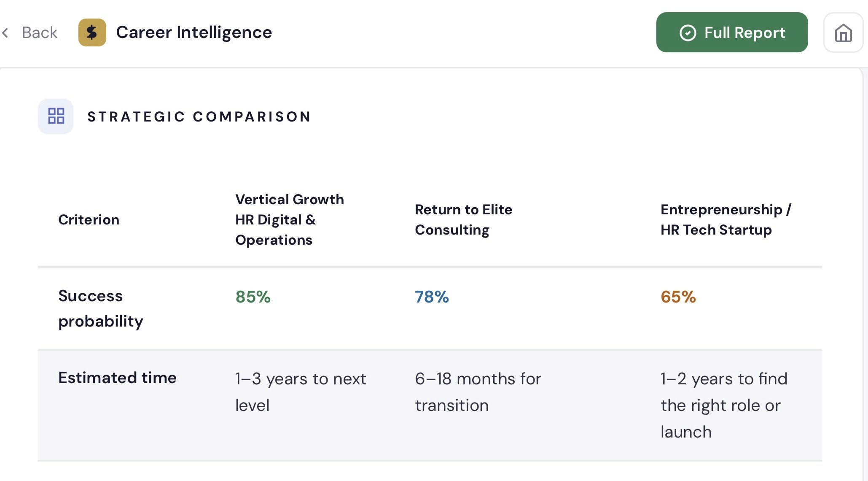Select the Career Intelligence title
Screen dimensions: 868x481
click(x=194, y=32)
